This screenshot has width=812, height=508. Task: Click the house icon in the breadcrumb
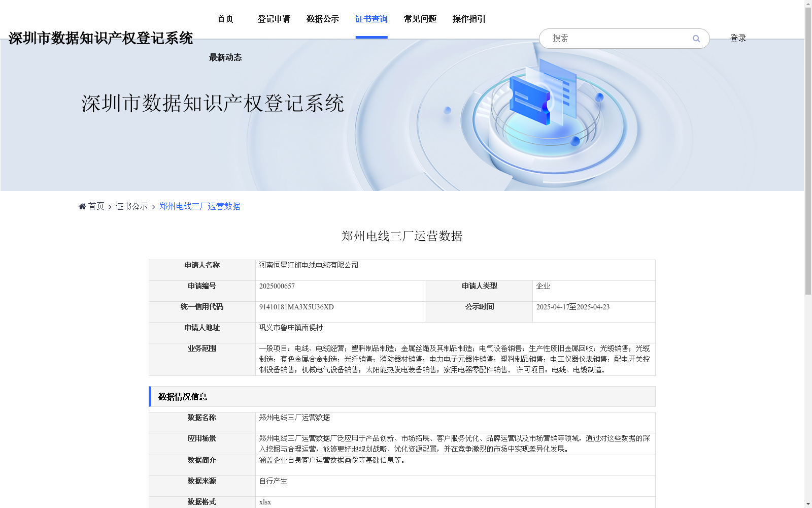(82, 206)
